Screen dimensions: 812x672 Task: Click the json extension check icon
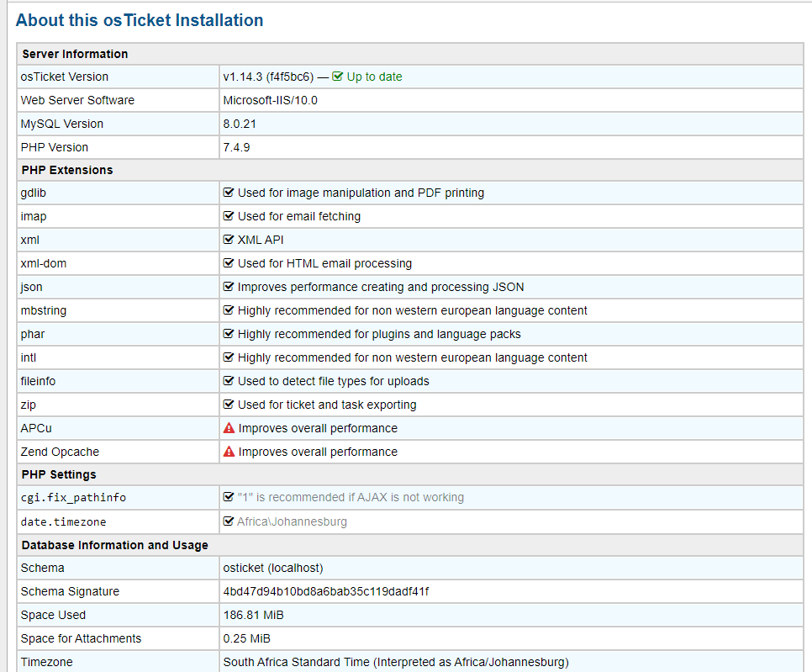click(229, 287)
